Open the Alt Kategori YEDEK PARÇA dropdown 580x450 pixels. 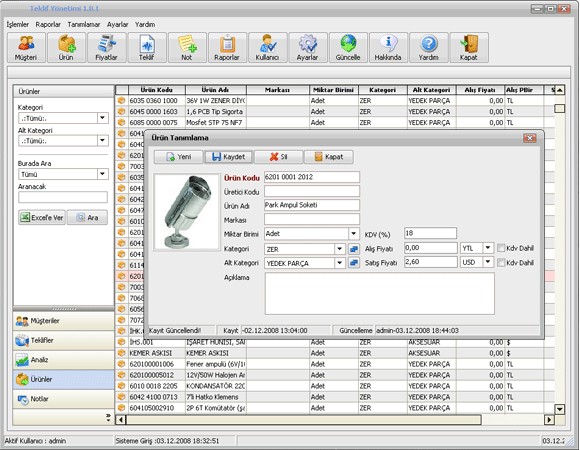pos(340,263)
